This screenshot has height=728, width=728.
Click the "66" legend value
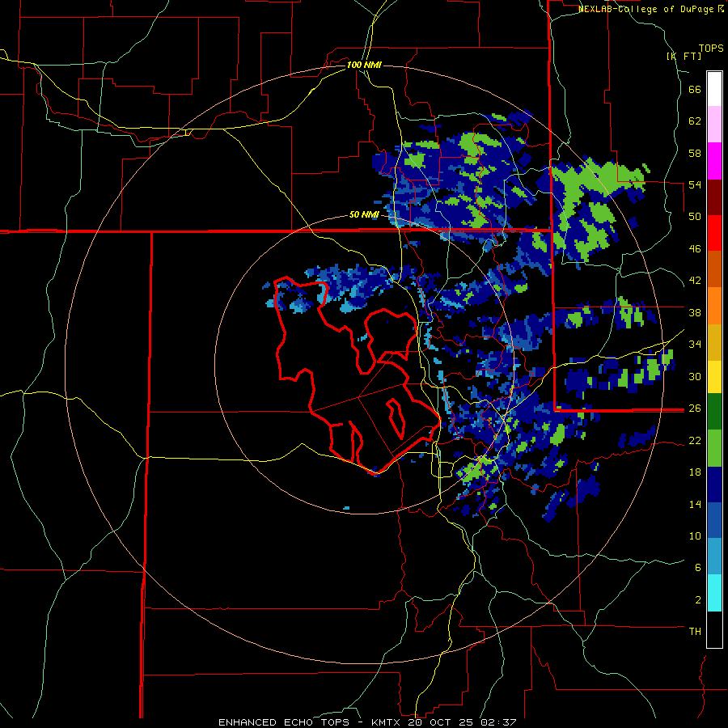(695, 90)
